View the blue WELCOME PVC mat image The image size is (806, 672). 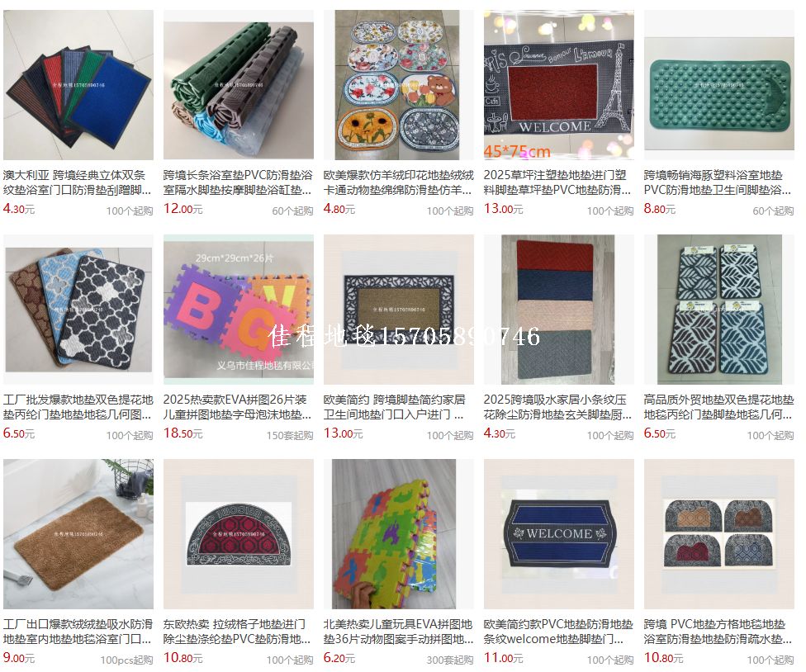tap(559, 534)
